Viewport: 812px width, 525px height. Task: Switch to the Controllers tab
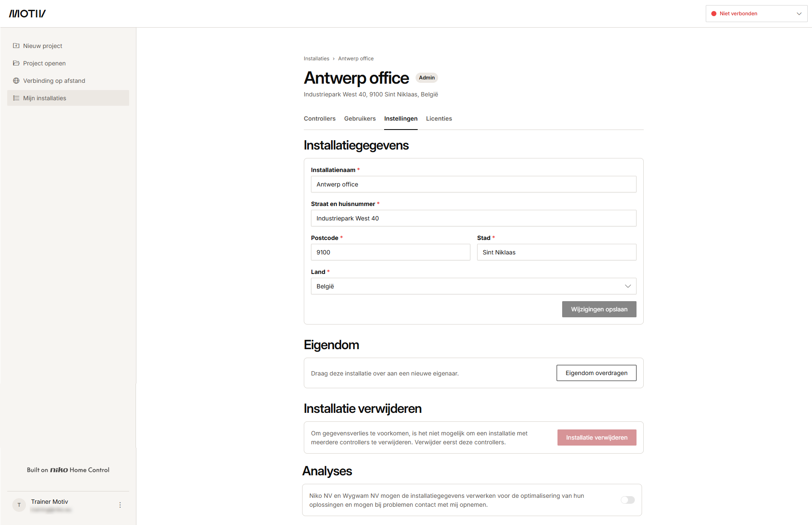[320, 119]
